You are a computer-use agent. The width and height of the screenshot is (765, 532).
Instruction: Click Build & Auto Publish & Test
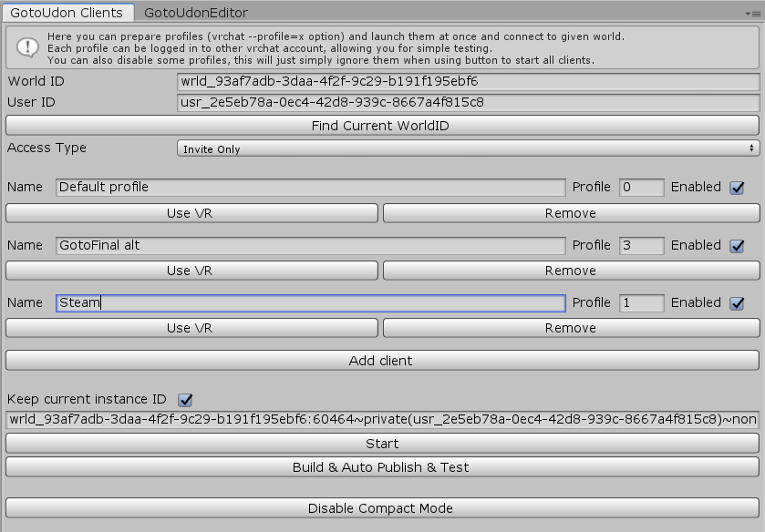[382, 467]
